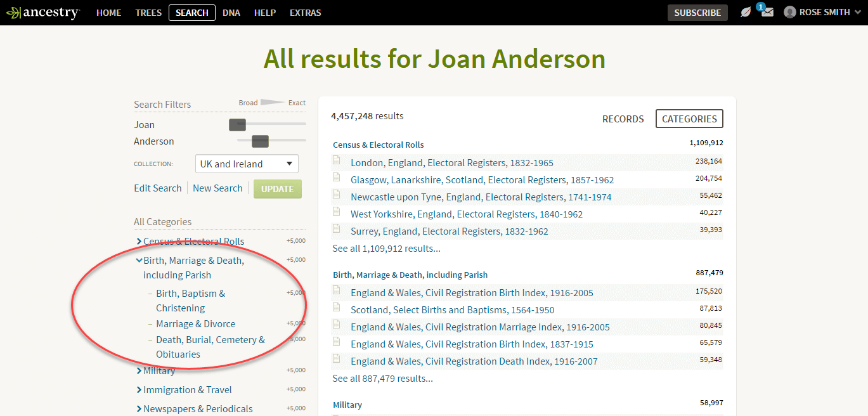Open the DNA menu
The width and height of the screenshot is (868, 416).
tap(231, 13)
